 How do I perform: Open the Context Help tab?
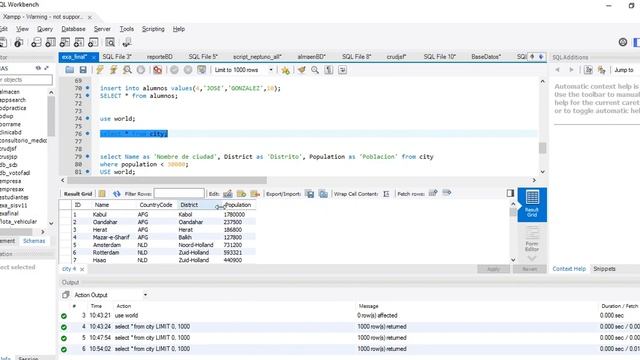tap(569, 269)
